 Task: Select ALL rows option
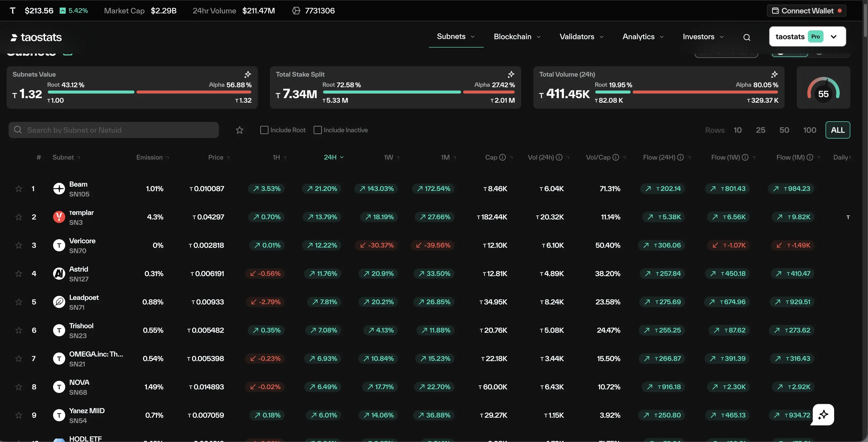pos(837,130)
